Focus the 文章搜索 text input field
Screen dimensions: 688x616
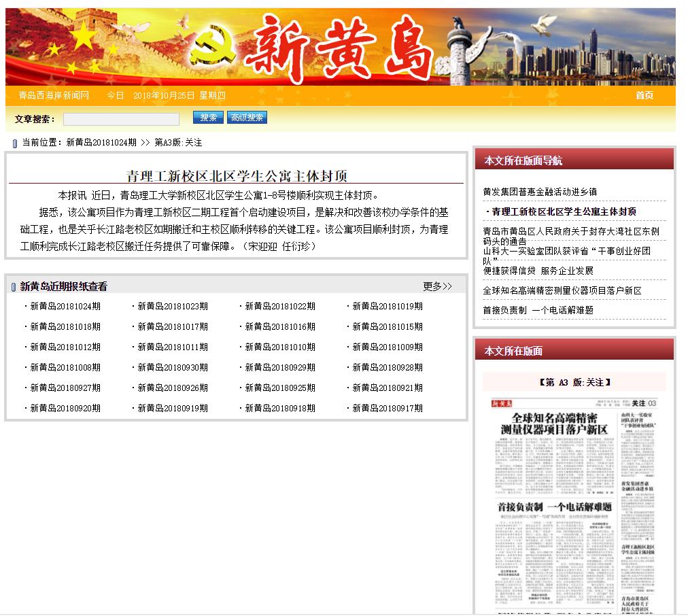pyautogui.click(x=121, y=119)
